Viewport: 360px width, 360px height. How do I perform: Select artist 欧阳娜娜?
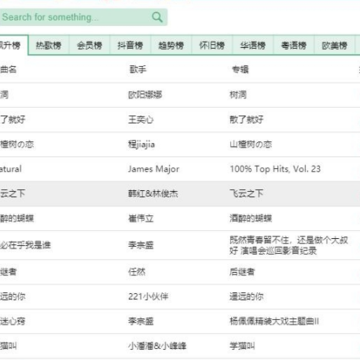click(x=145, y=95)
